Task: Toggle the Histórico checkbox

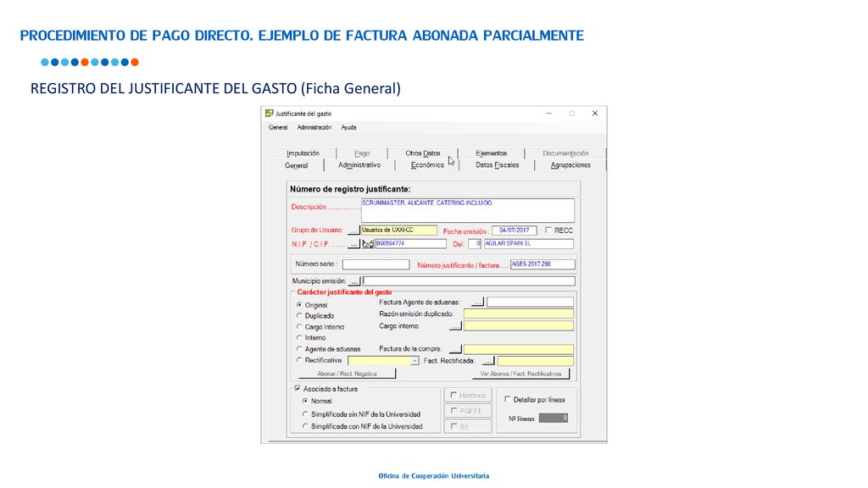Action: point(453,395)
